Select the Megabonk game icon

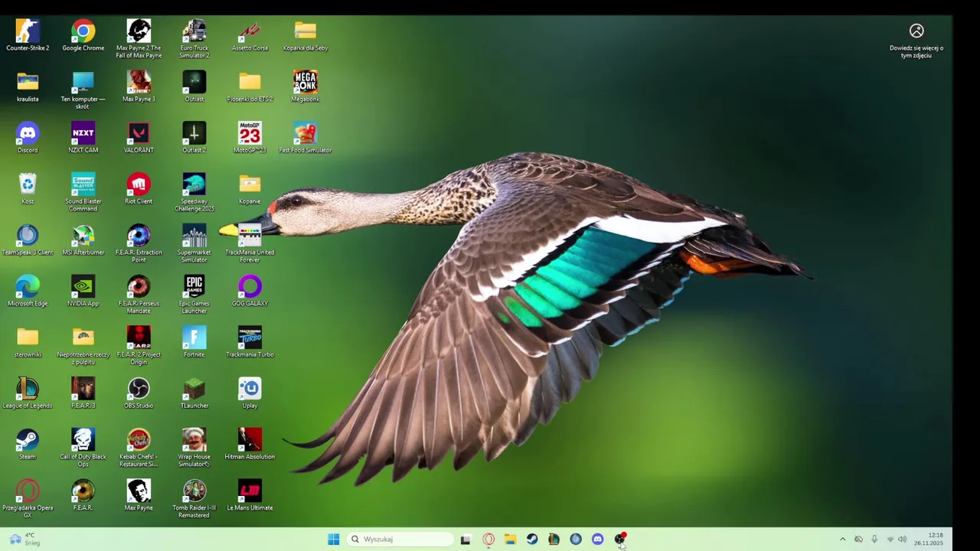305,86
